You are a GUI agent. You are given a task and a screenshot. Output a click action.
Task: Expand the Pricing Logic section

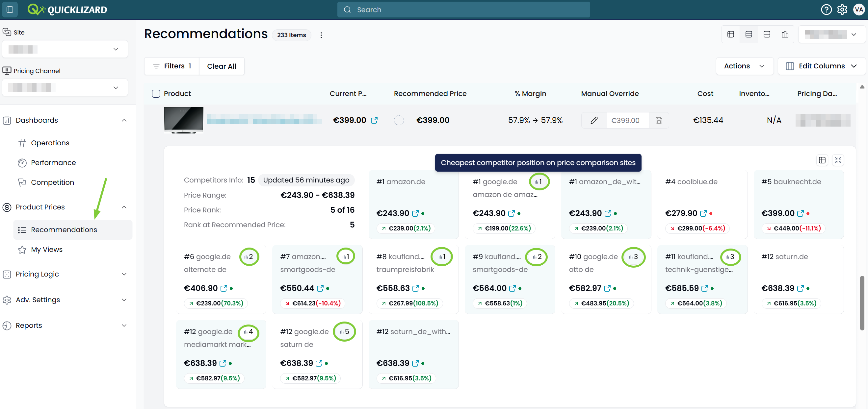(x=65, y=274)
